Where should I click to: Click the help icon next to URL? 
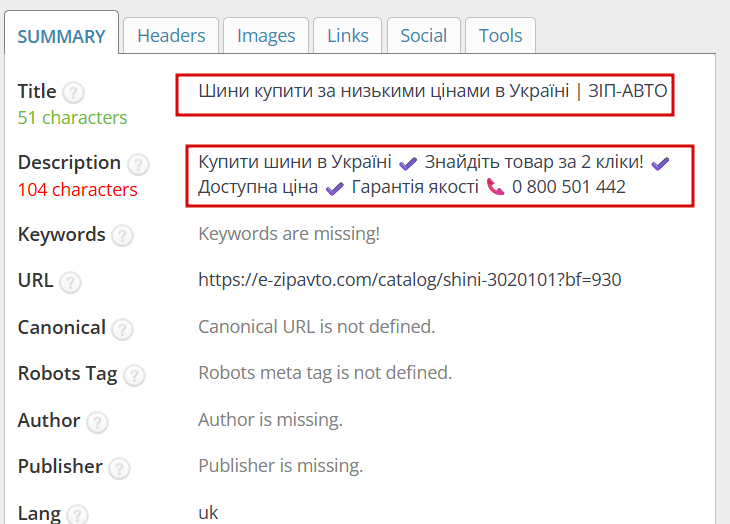coord(70,282)
